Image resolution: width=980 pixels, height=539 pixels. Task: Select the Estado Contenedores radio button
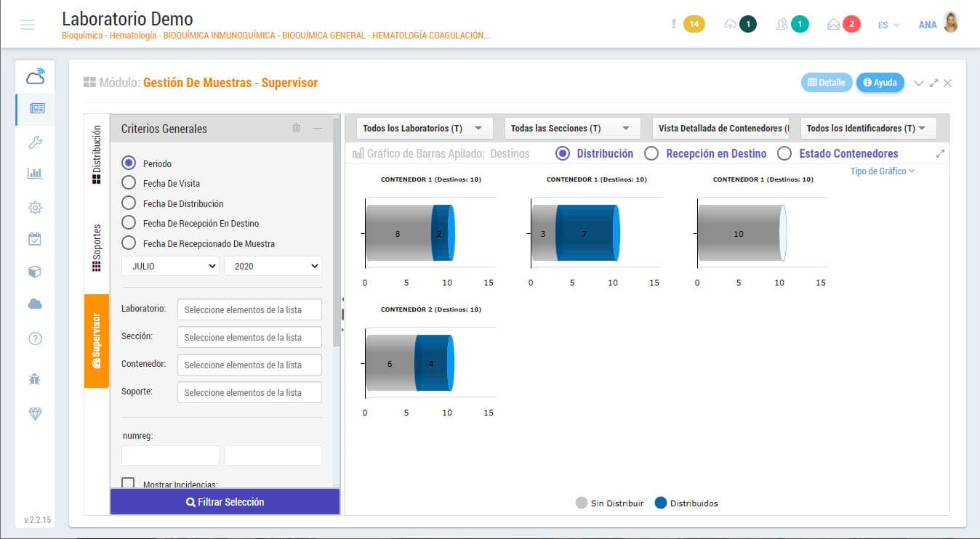(x=784, y=153)
